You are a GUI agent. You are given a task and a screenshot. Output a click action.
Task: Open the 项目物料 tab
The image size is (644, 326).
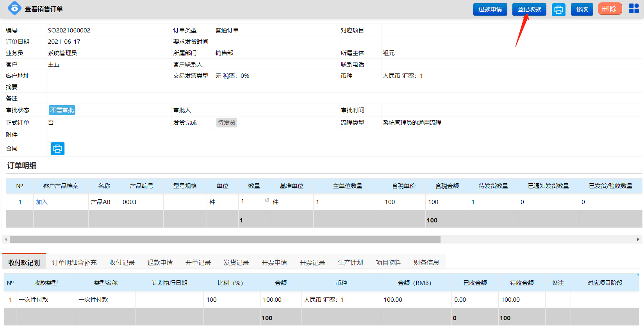(389, 263)
